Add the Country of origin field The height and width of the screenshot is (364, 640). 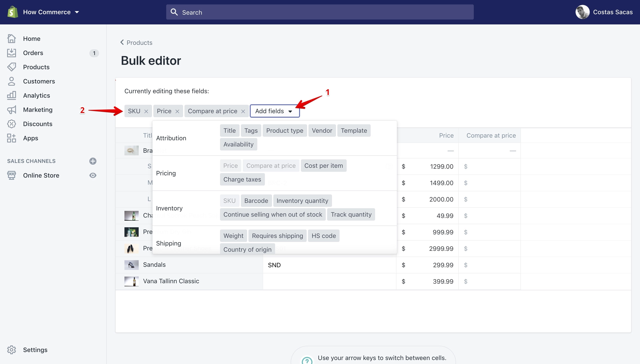(x=247, y=249)
